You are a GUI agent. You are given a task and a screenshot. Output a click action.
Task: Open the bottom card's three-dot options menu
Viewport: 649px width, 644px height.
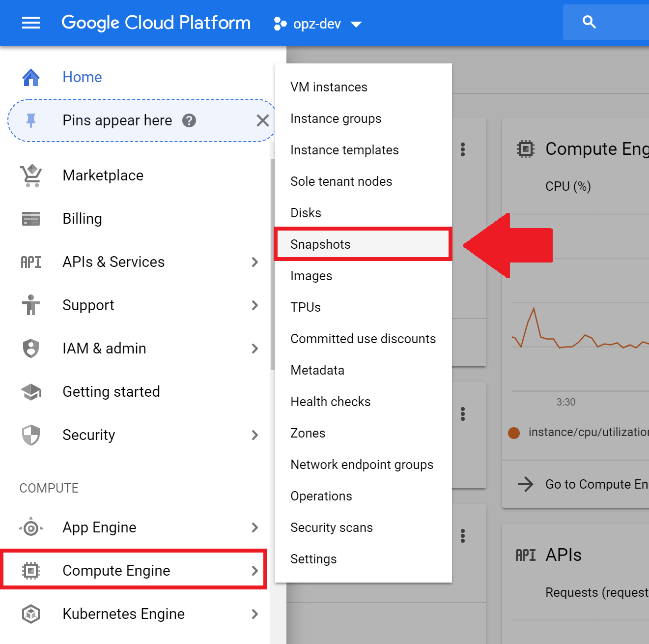(463, 536)
